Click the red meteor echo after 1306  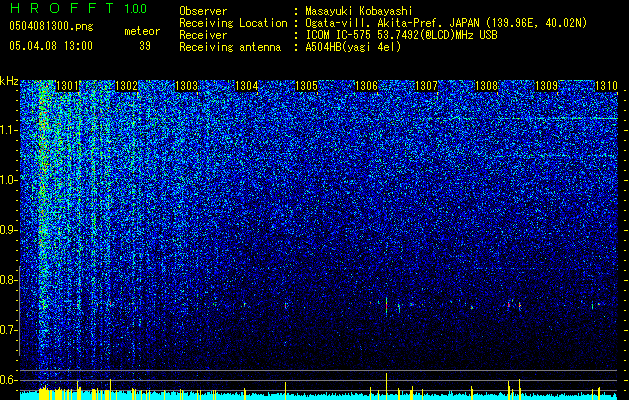(x=386, y=307)
